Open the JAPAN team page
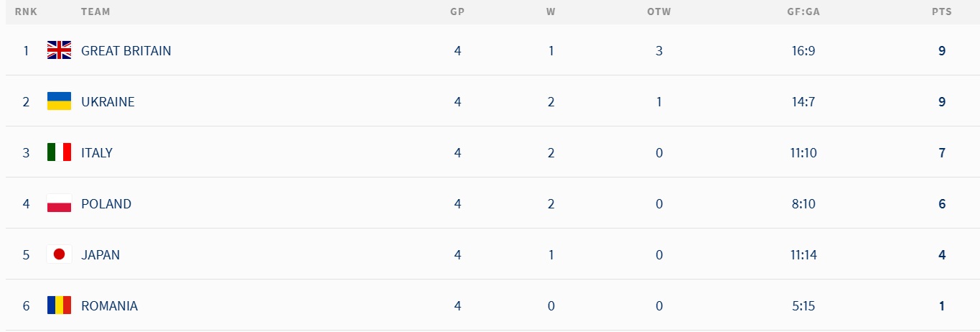 click(101, 255)
